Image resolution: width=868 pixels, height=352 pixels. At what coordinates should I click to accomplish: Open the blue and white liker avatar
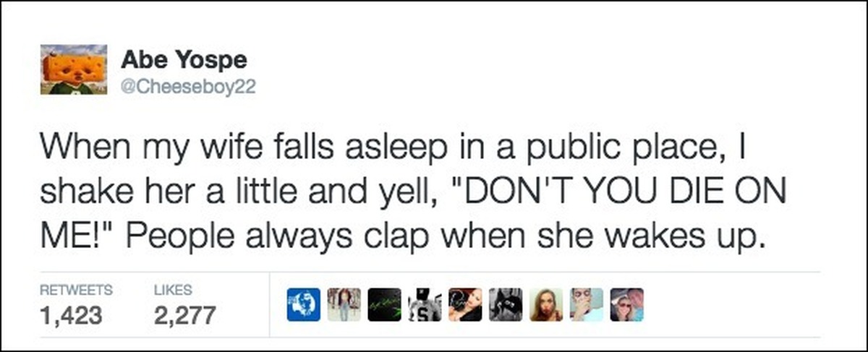pyautogui.click(x=303, y=304)
